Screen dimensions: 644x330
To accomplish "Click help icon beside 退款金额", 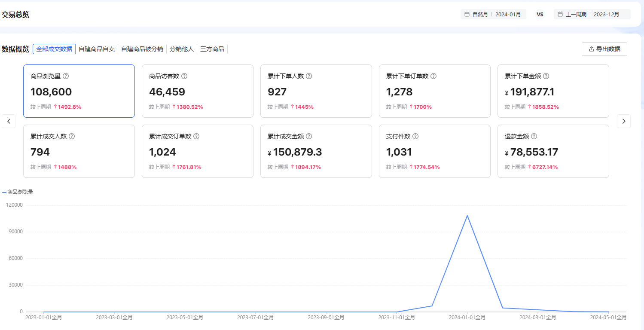I will pos(534,136).
